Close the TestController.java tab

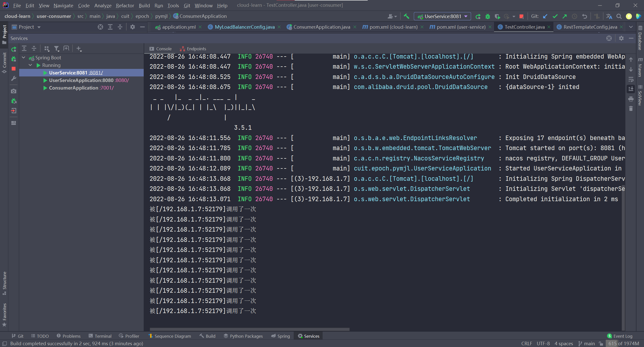click(x=549, y=27)
